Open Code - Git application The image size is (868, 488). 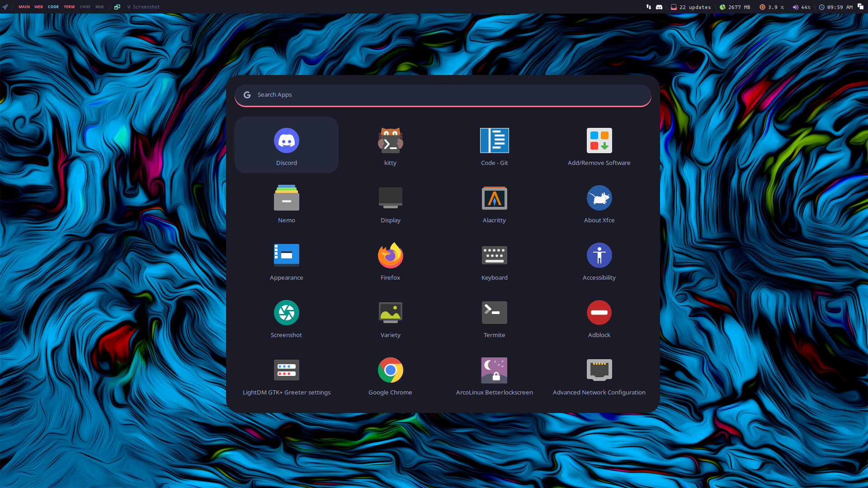pos(494,145)
